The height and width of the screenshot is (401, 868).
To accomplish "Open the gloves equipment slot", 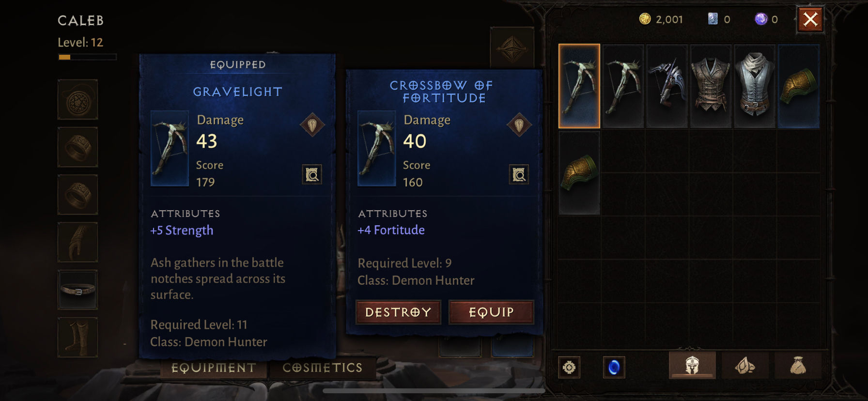I will click(78, 242).
